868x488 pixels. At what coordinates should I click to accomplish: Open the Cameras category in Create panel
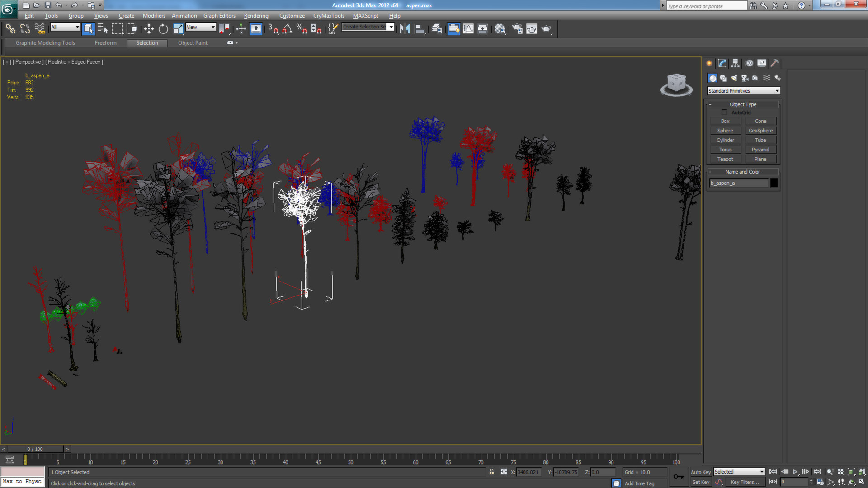[x=745, y=78]
